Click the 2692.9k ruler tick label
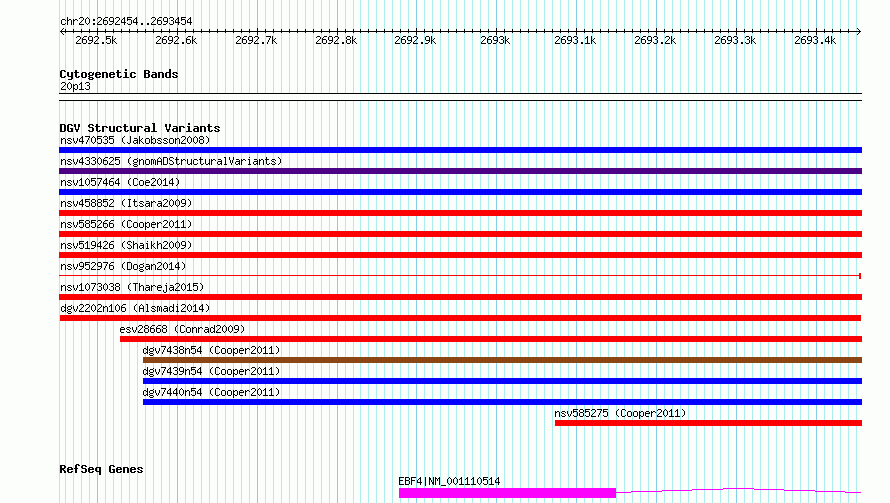 pyautogui.click(x=415, y=40)
